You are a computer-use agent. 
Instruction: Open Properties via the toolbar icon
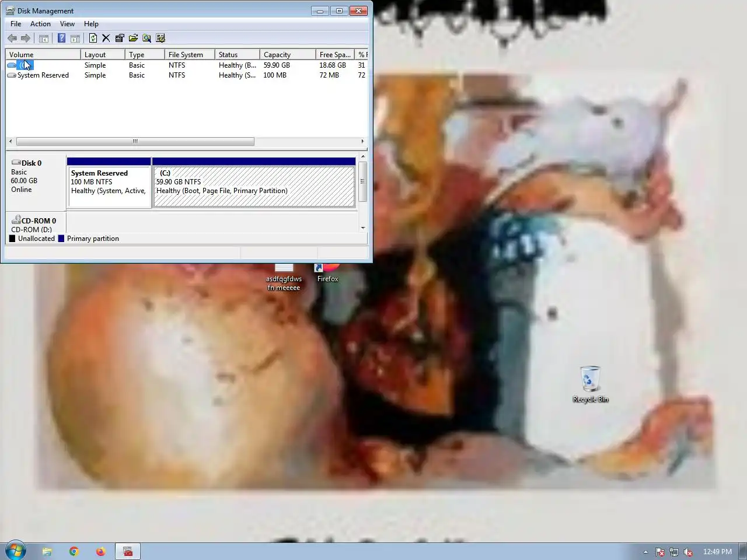(120, 38)
